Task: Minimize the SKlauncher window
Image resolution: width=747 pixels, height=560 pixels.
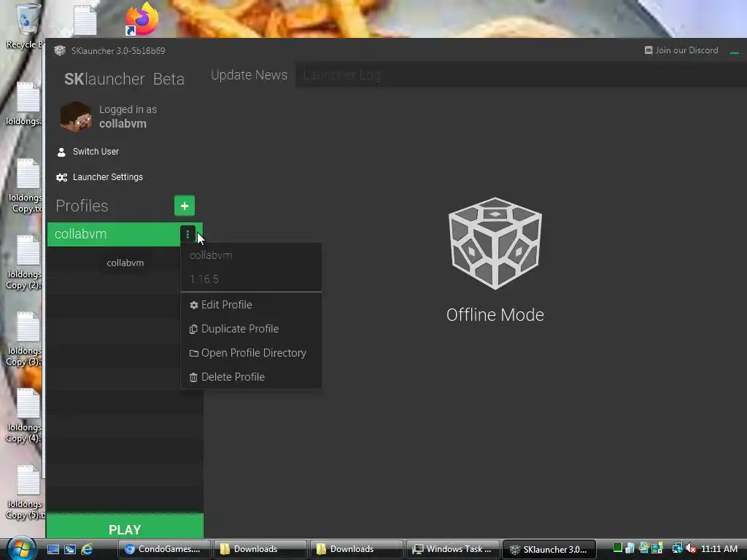Action: [734, 52]
